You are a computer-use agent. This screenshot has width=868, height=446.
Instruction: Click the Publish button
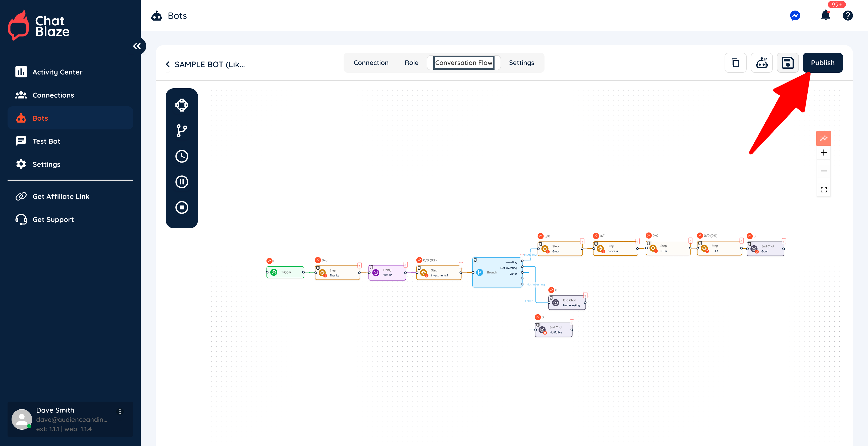click(822, 63)
